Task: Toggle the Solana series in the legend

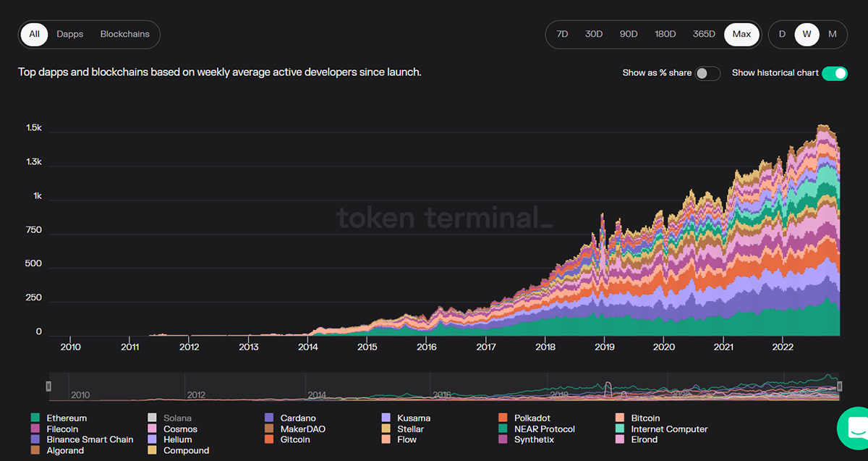Action: tap(170, 418)
